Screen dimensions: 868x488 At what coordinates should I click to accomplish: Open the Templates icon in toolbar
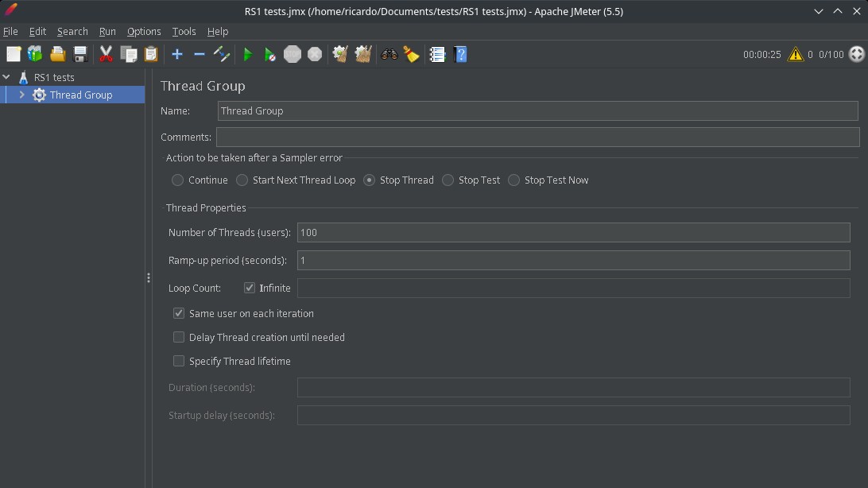[x=35, y=54]
